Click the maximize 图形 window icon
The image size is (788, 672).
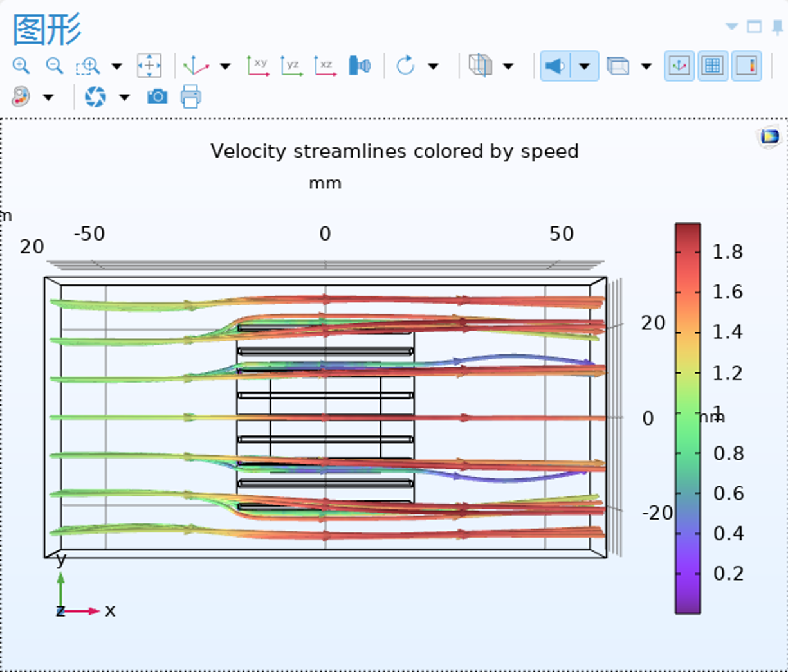tap(754, 26)
